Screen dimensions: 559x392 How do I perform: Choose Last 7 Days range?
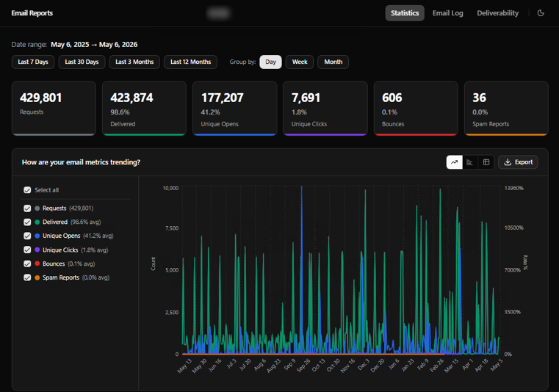pyautogui.click(x=33, y=62)
